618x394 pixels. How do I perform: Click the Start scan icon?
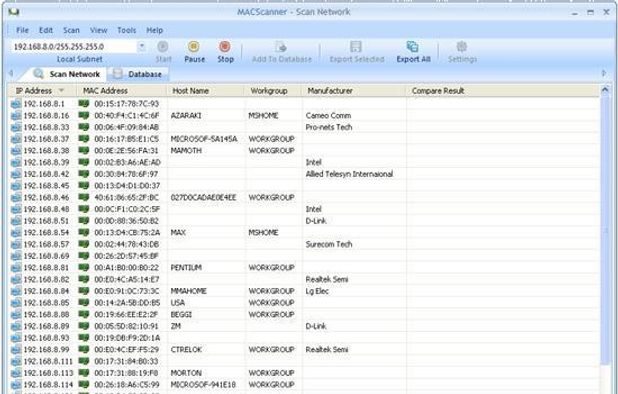163,46
